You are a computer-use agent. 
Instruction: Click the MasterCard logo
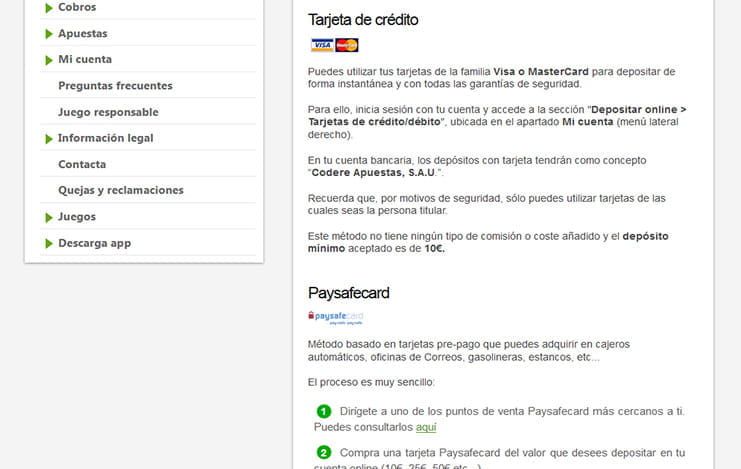pyautogui.click(x=347, y=45)
